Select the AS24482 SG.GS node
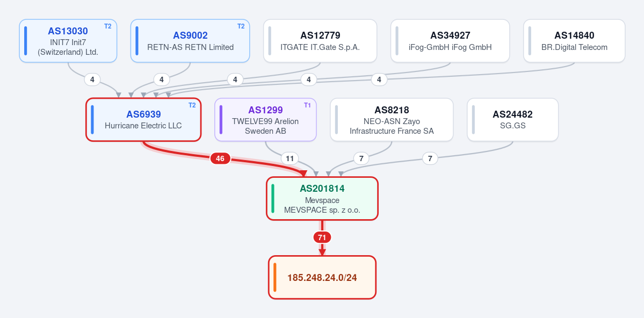This screenshot has width=644, height=318. click(x=512, y=120)
